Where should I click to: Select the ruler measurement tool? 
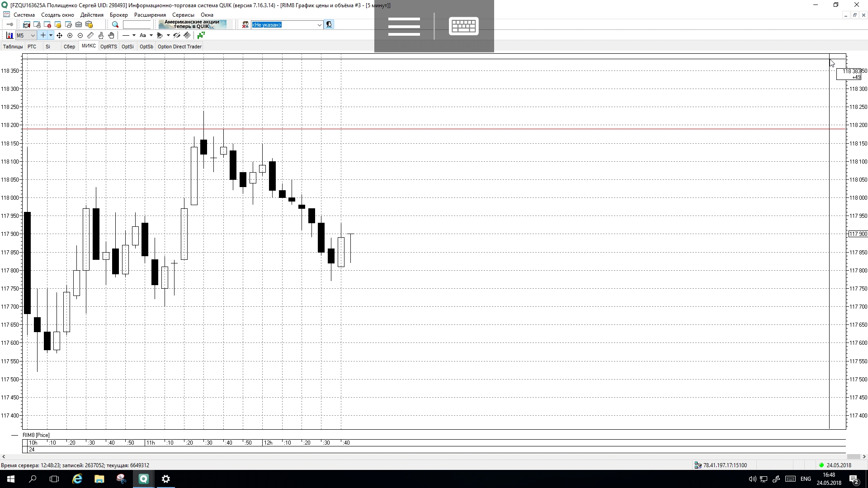90,35
